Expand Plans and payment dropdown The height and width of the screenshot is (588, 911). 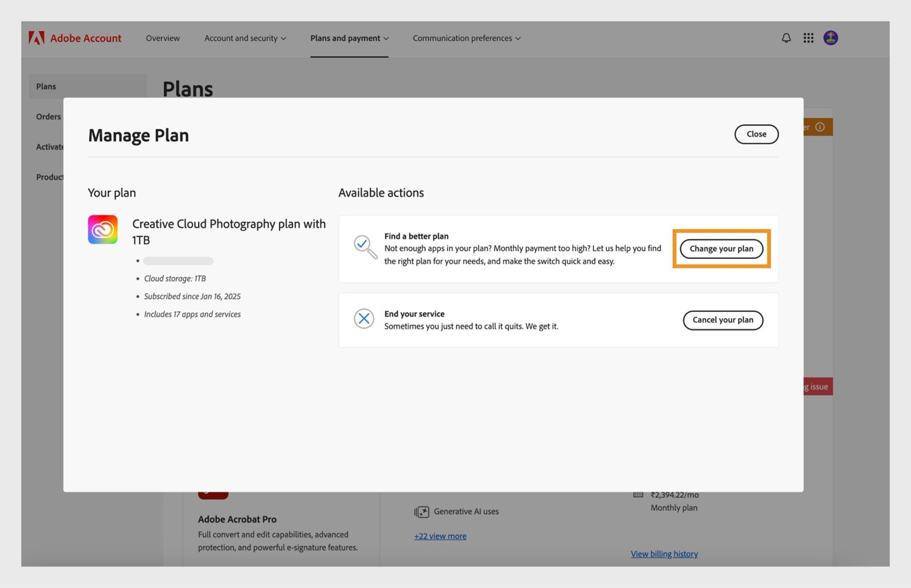coord(349,38)
